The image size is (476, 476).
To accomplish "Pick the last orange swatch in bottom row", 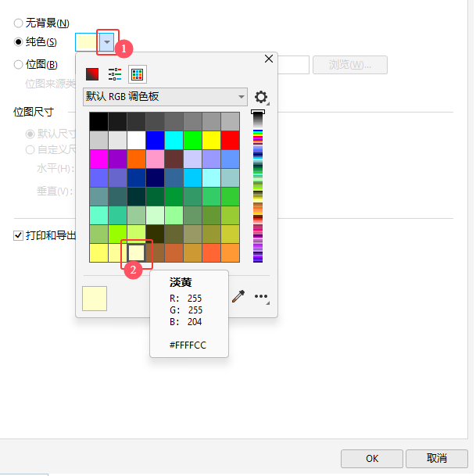I will point(230,253).
